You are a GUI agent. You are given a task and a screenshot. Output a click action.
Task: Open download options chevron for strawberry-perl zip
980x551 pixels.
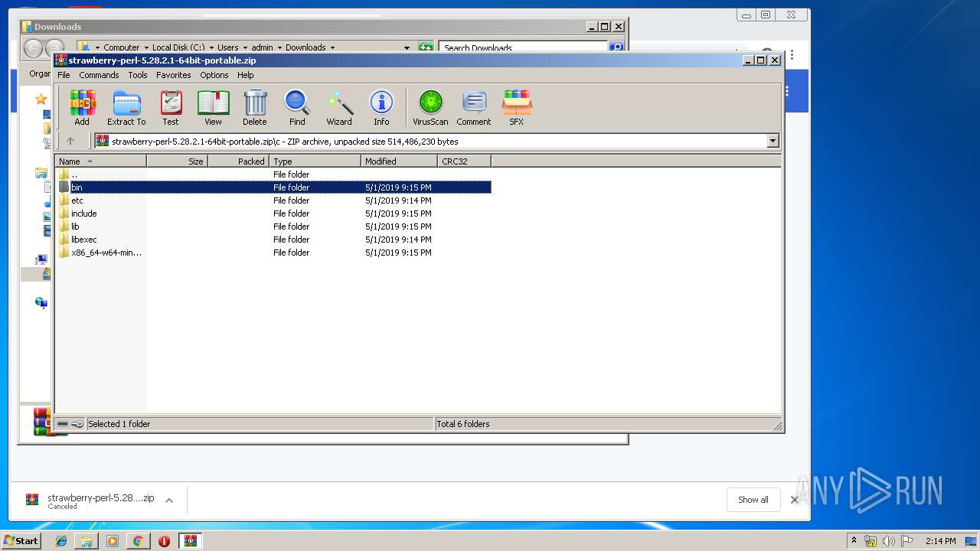coord(169,500)
